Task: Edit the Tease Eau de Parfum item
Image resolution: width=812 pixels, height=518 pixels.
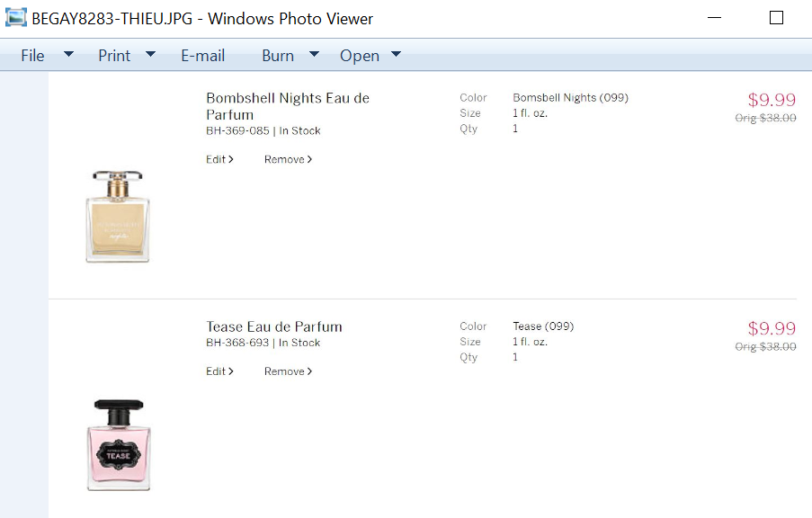Action: (219, 371)
